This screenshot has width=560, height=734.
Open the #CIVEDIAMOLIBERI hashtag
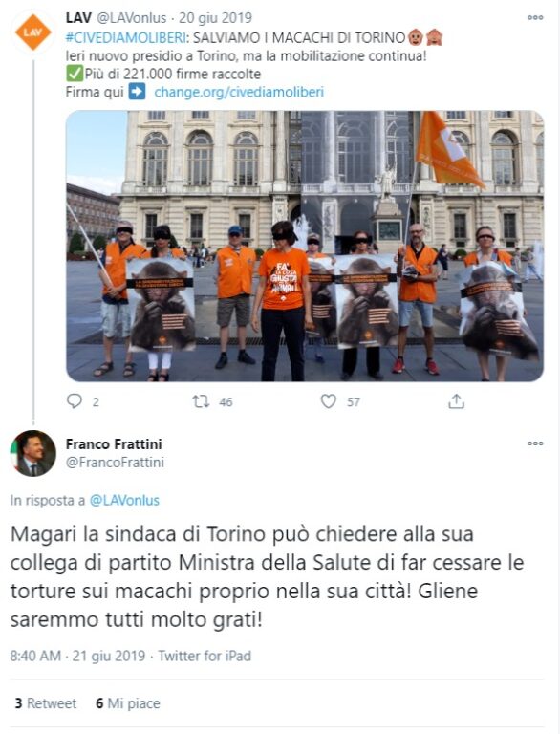[x=125, y=37]
